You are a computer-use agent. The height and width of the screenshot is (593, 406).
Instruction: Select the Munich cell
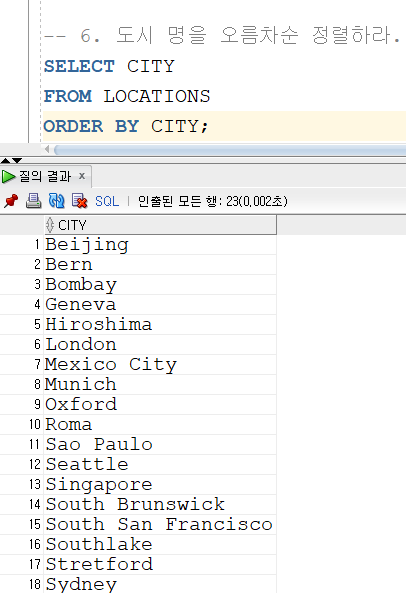click(x=160, y=385)
